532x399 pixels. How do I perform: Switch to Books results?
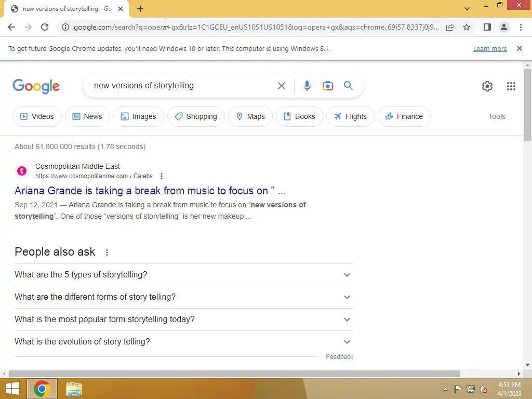tap(299, 116)
